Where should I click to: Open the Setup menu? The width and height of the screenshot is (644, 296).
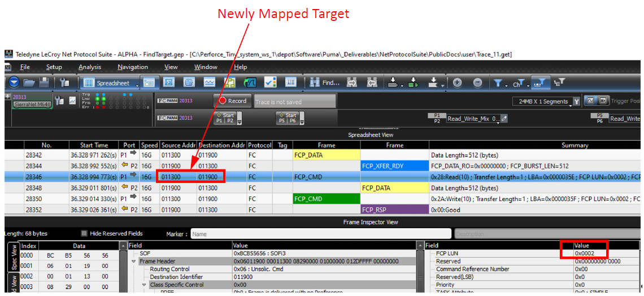pos(54,67)
